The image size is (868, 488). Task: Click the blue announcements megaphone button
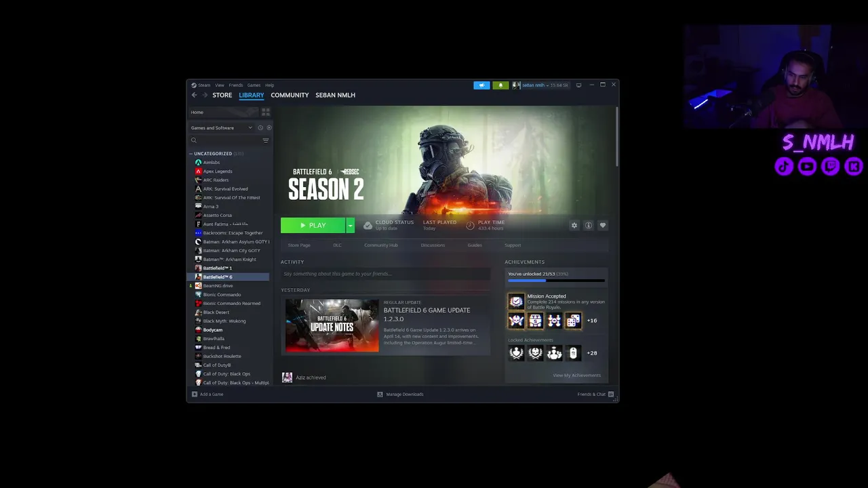click(481, 85)
